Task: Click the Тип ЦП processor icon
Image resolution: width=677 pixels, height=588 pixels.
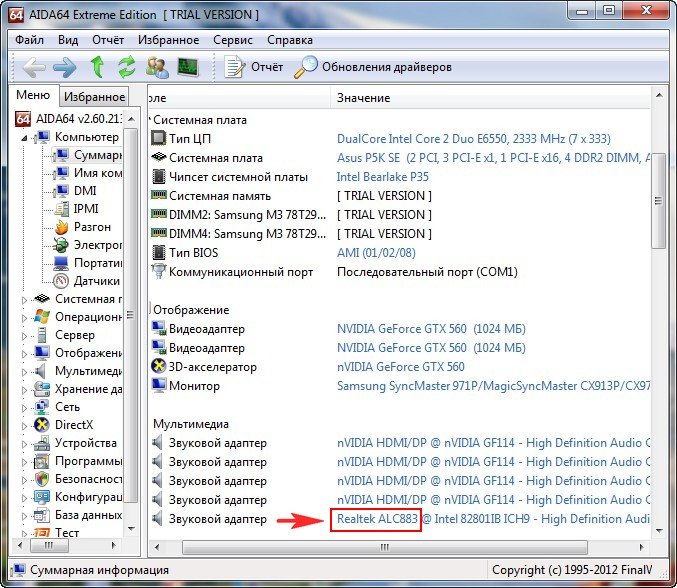Action: coord(158,139)
